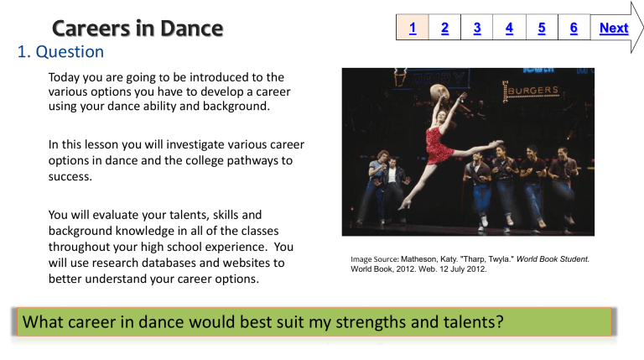Select page 4 in the navigation
Image resolution: width=644 pixels, height=360 pixels.
pyautogui.click(x=509, y=28)
